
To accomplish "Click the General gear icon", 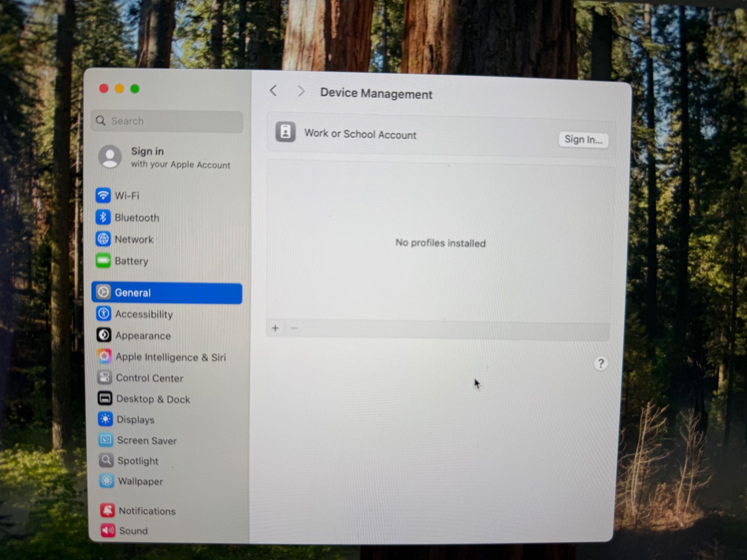I will tap(103, 292).
